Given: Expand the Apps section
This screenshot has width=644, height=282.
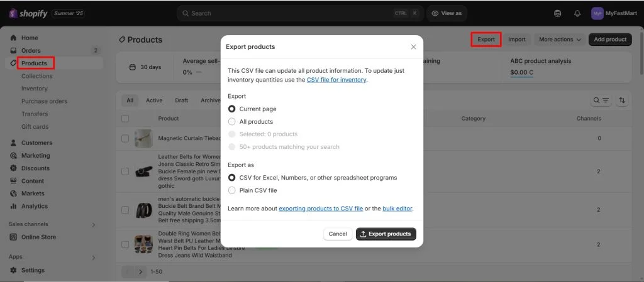Looking at the screenshot, I should coord(93,258).
